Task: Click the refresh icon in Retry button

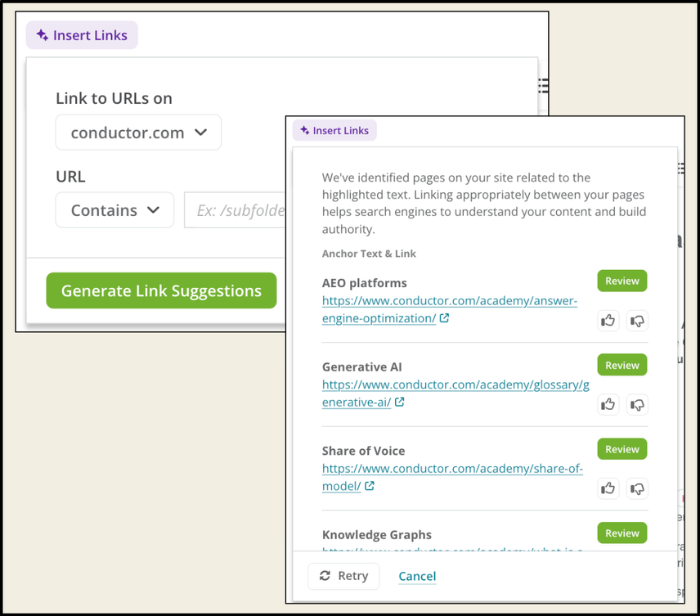Action: (x=325, y=576)
